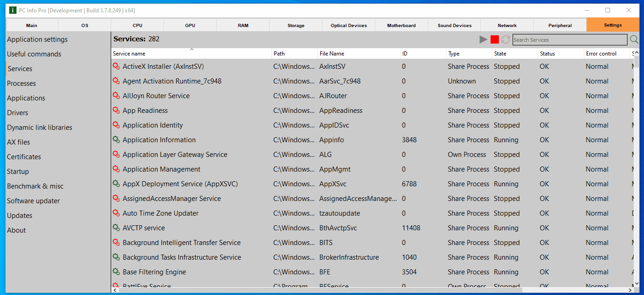Screen dimensions: 644x295
Task: Click the Search Services input field
Action: tap(570, 40)
